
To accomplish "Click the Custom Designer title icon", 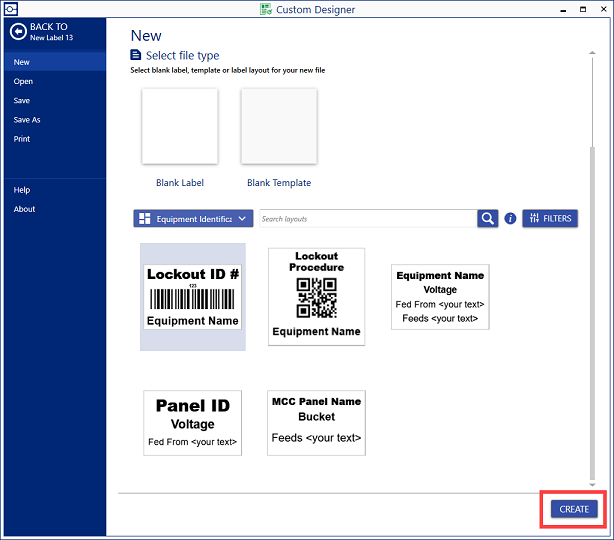I will pyautogui.click(x=266, y=9).
